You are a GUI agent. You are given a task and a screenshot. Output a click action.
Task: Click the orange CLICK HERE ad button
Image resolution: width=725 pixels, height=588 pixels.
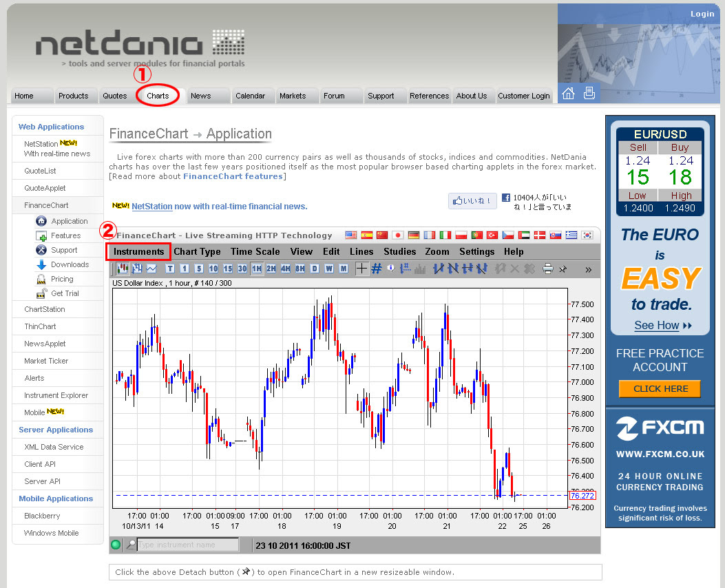coord(660,389)
